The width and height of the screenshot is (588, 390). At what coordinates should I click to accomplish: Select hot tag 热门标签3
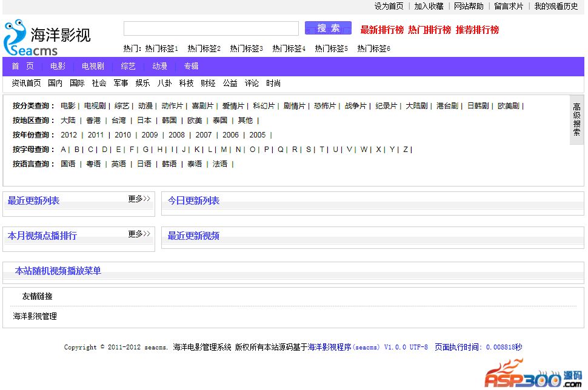(246, 48)
